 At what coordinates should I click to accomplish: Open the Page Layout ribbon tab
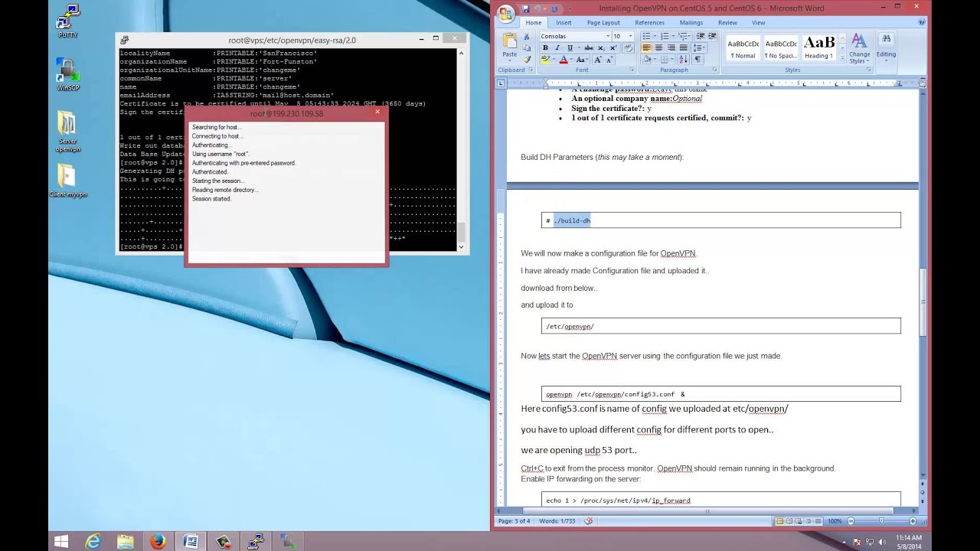coord(603,23)
